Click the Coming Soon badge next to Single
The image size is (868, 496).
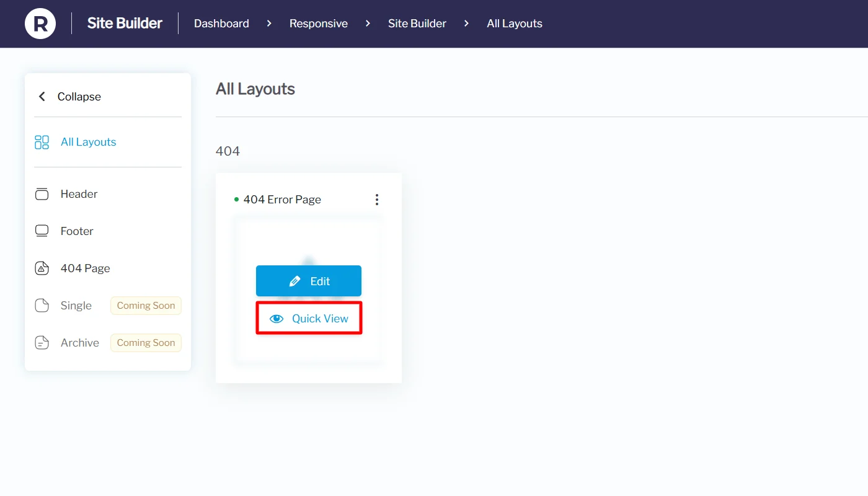pyautogui.click(x=146, y=306)
